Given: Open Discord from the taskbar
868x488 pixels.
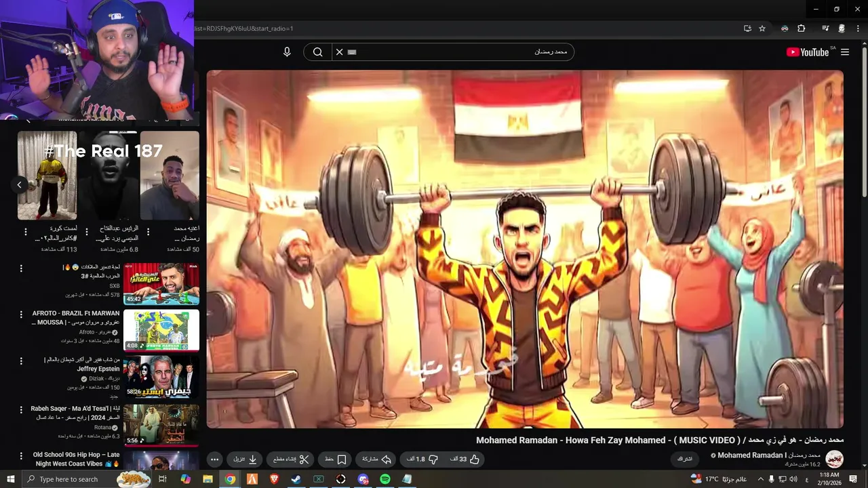Looking at the screenshot, I should tap(363, 479).
